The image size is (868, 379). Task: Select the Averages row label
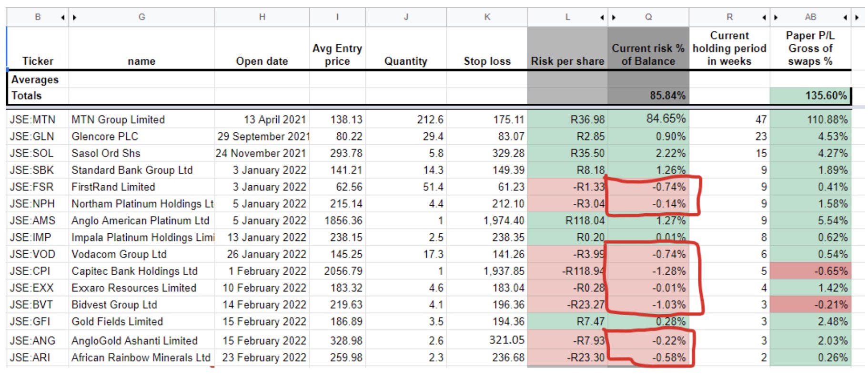click(x=38, y=80)
